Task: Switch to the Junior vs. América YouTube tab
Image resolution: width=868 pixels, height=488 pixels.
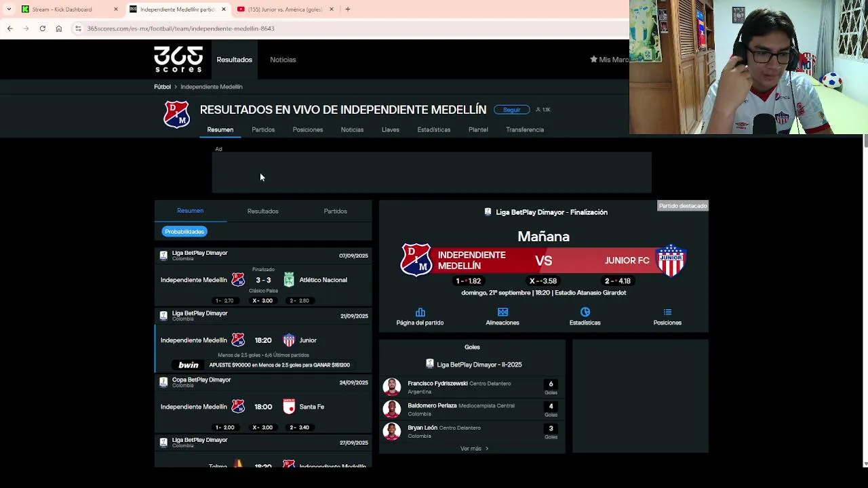Action: [x=284, y=9]
